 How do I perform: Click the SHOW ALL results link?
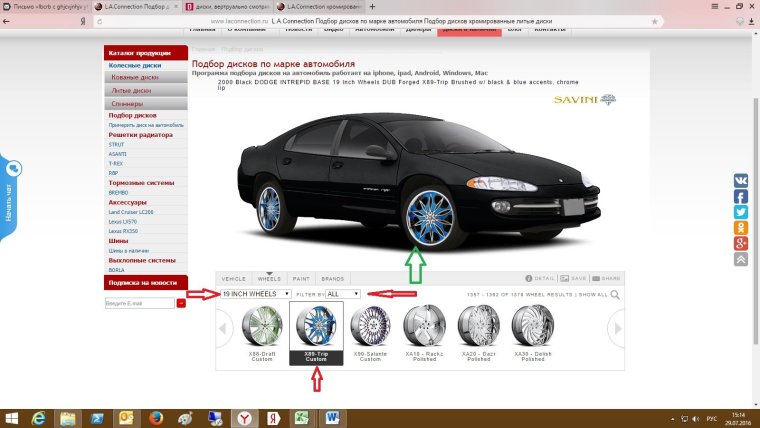[x=593, y=295]
